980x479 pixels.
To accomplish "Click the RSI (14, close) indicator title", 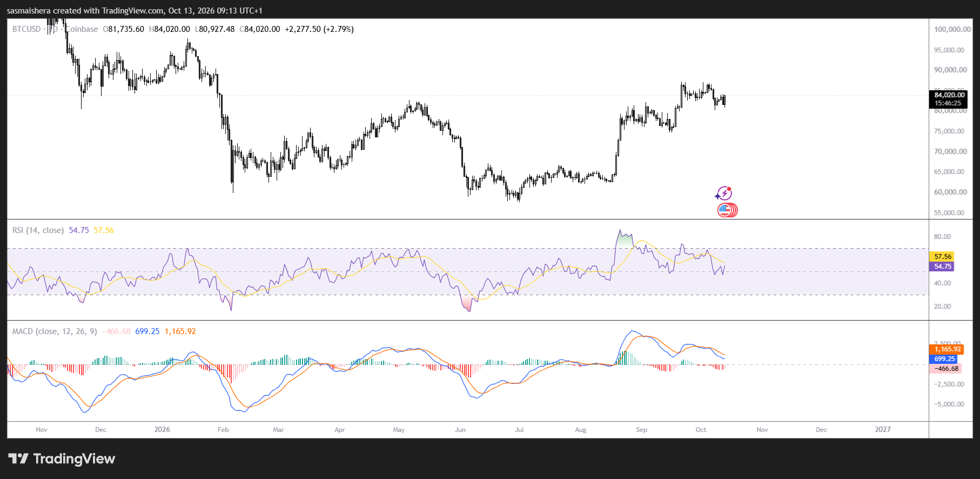I will tap(38, 230).
